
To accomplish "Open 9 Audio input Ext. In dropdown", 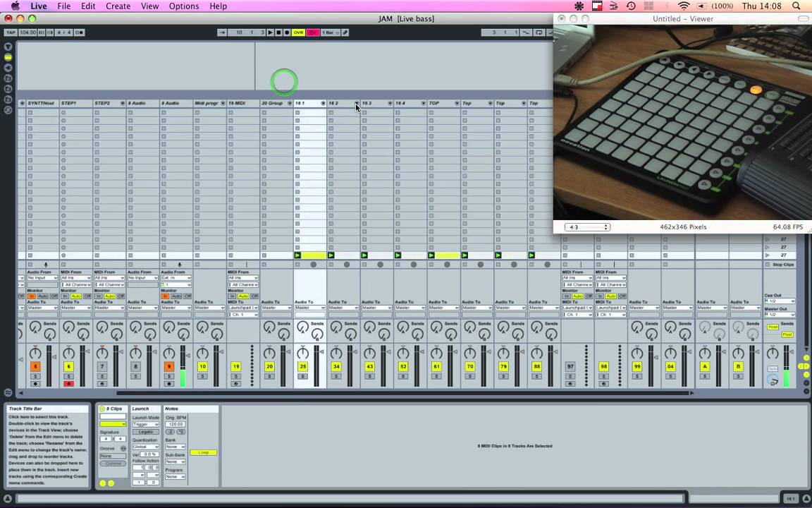I will point(176,278).
